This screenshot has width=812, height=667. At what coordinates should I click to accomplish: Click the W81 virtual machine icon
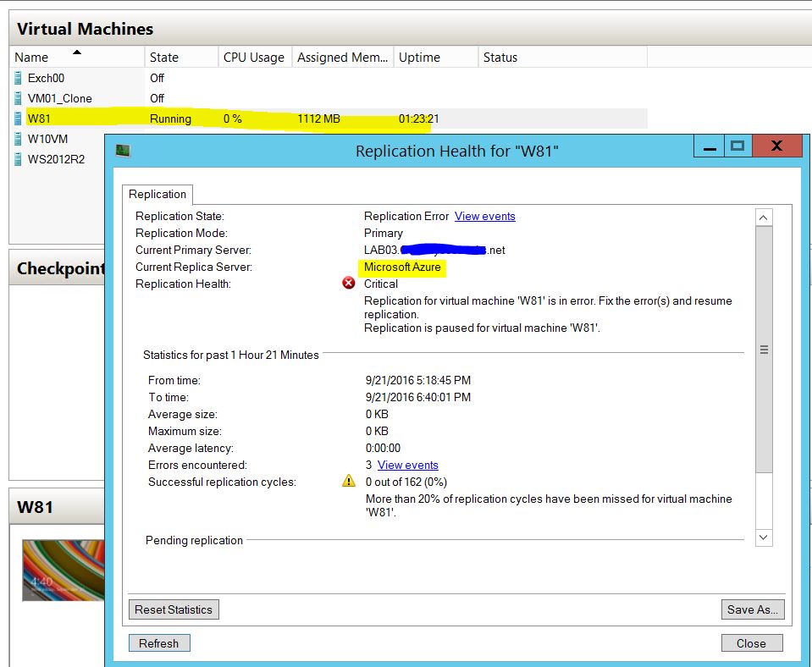pyautogui.click(x=18, y=119)
